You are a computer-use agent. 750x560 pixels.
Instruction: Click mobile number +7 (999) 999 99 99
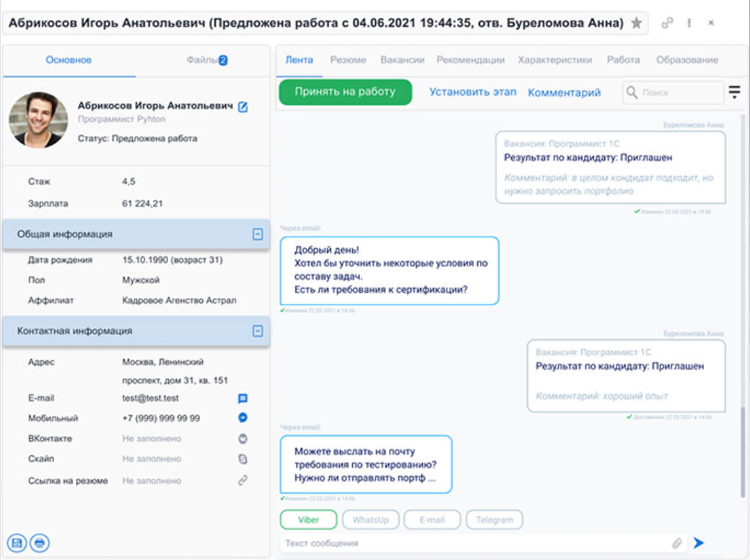click(x=161, y=418)
